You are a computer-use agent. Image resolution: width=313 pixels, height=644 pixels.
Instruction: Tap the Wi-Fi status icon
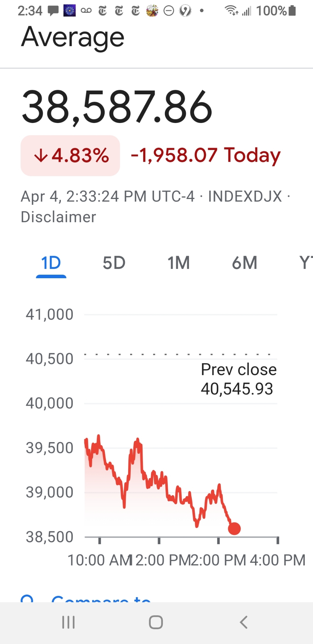(x=231, y=11)
